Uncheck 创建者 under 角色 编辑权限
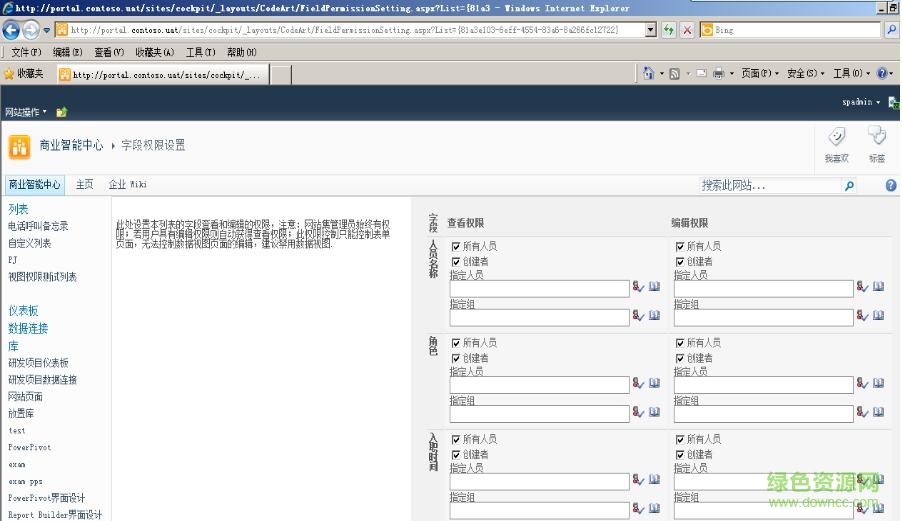902x521 pixels. [x=679, y=359]
